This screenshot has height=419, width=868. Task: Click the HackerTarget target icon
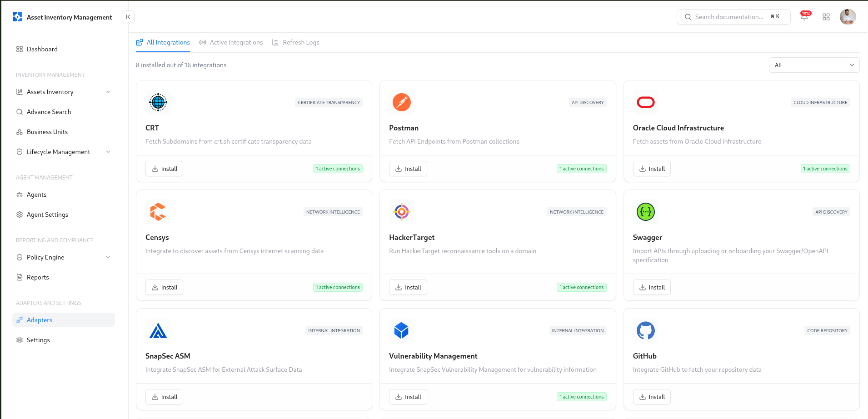point(402,212)
